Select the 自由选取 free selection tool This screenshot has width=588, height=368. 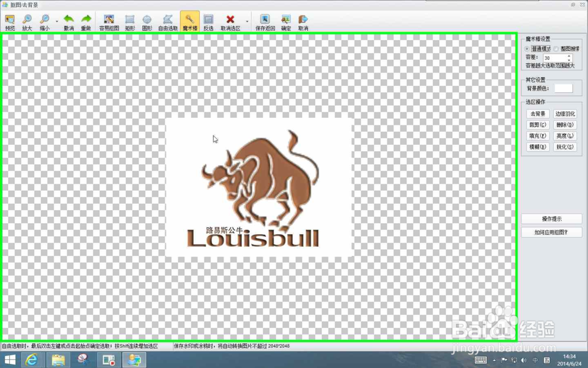tap(168, 22)
